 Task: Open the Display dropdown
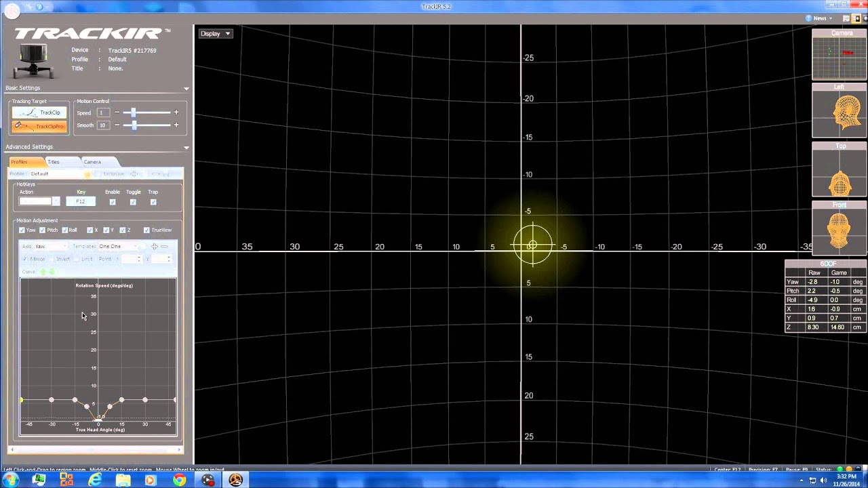tap(216, 33)
